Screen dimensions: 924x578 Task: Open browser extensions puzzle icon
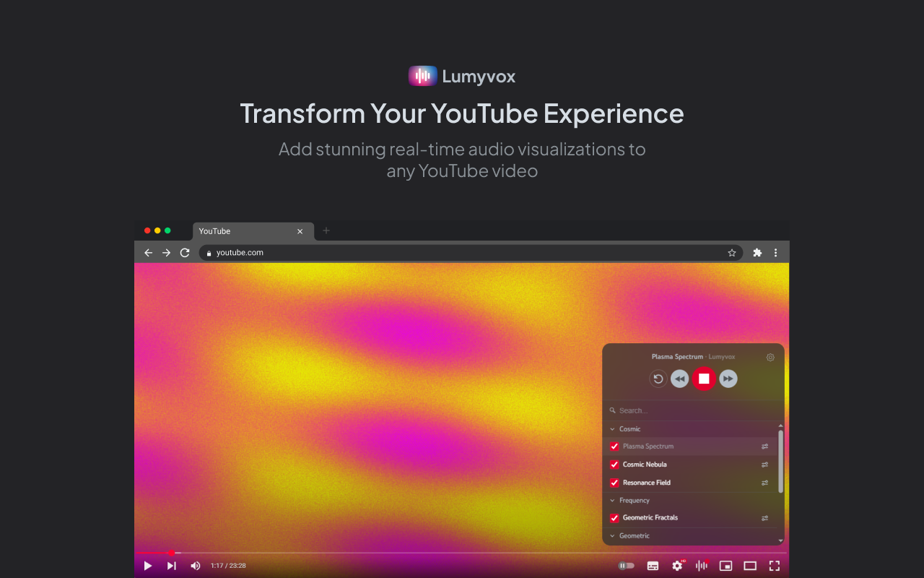pos(757,253)
